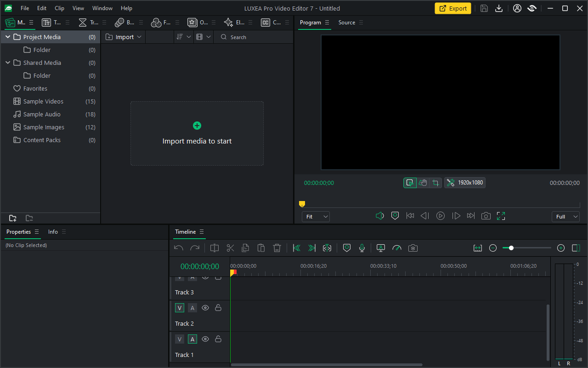
Task: Mute audio on Track 2 using the A button
Action: point(192,308)
